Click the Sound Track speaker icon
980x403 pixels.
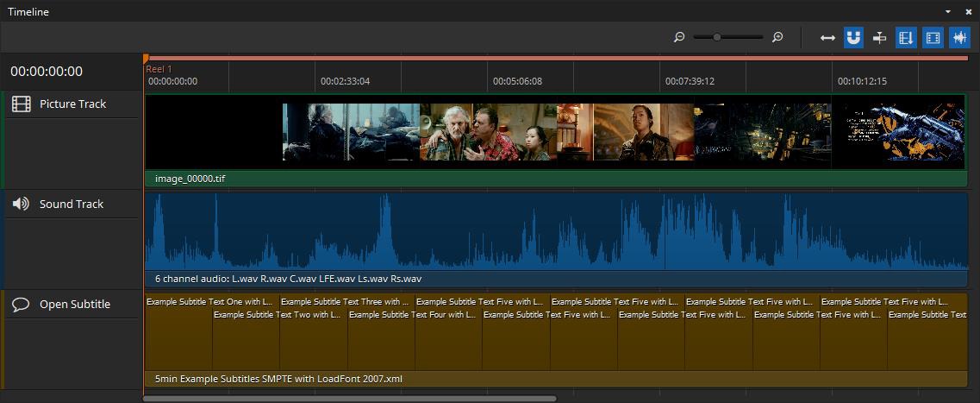(22, 205)
